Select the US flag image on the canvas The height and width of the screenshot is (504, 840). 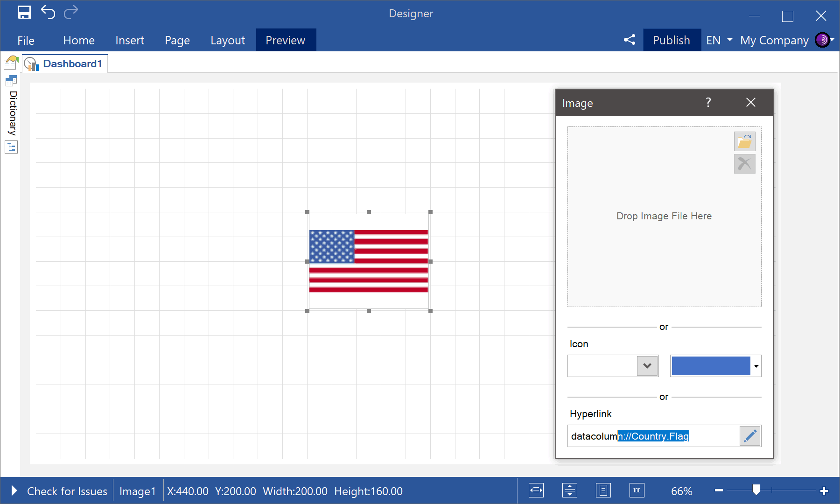pos(369,261)
